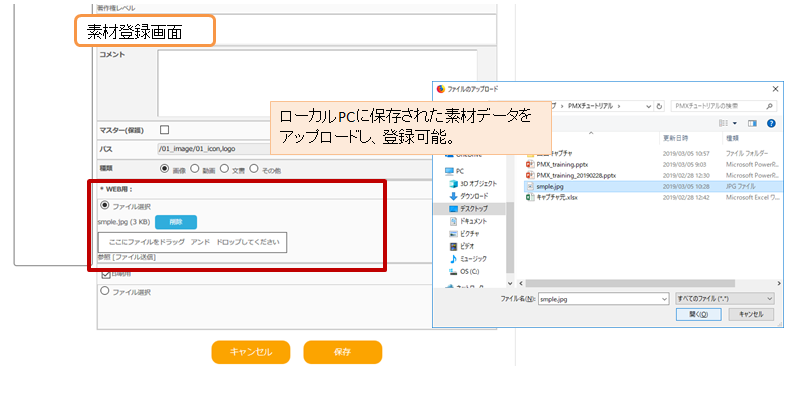Select デスクトップ in the upload dialog sidebar
Image resolution: width=808 pixels, height=396 pixels.
pos(468,209)
